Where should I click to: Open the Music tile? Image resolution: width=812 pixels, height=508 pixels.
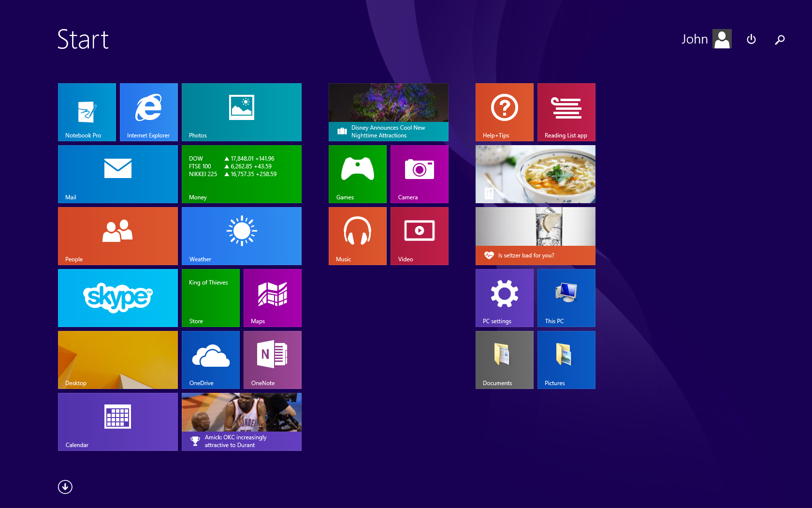tap(358, 236)
